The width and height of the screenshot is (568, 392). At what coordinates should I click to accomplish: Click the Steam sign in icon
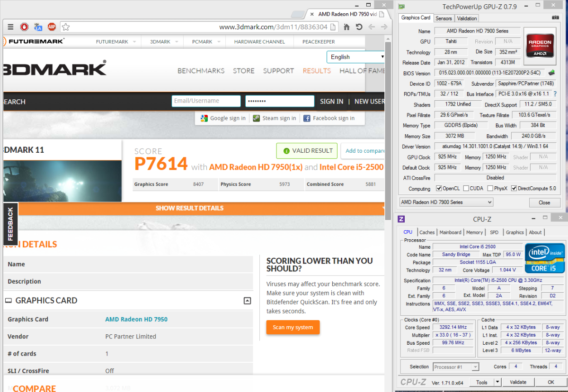click(x=256, y=118)
